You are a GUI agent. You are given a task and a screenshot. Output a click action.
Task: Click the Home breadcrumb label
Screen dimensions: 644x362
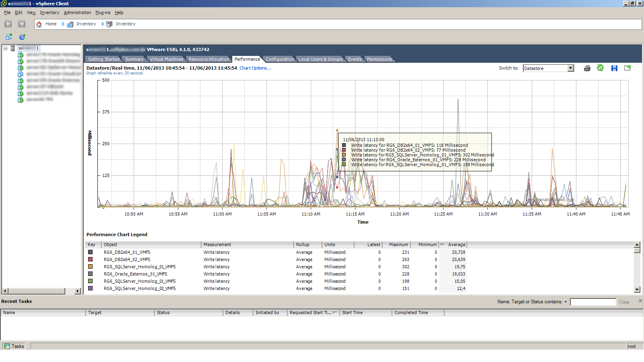tap(51, 24)
